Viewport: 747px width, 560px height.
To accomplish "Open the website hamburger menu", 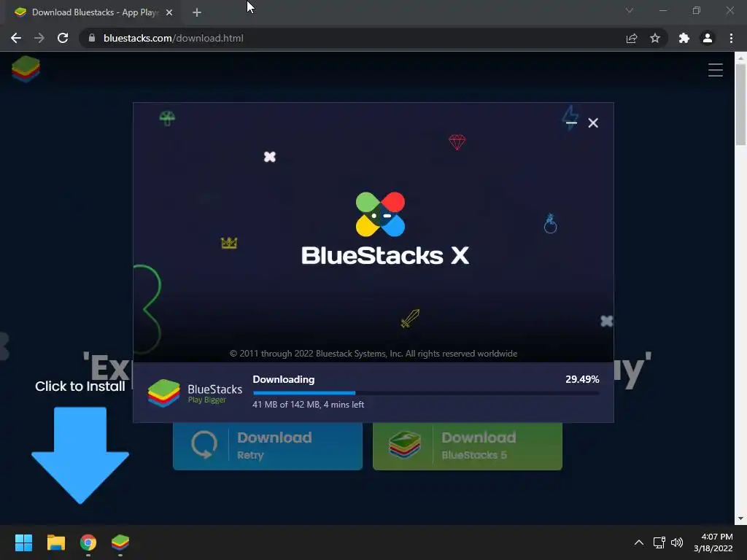I will (715, 70).
